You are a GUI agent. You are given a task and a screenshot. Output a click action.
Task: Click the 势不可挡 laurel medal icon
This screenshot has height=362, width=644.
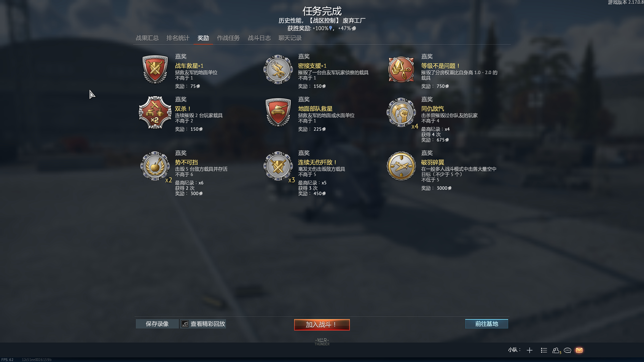[x=155, y=166]
